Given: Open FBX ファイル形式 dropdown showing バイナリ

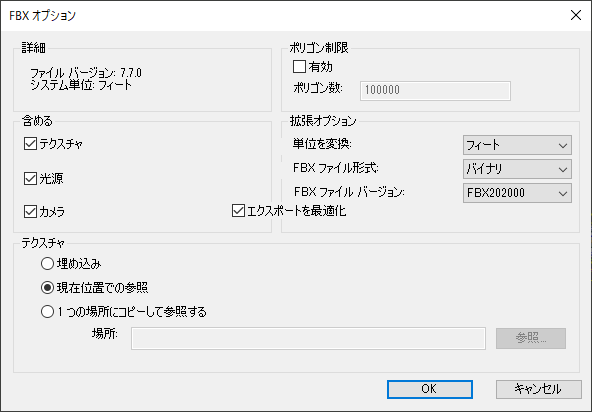Looking at the screenshot, I should (x=517, y=169).
